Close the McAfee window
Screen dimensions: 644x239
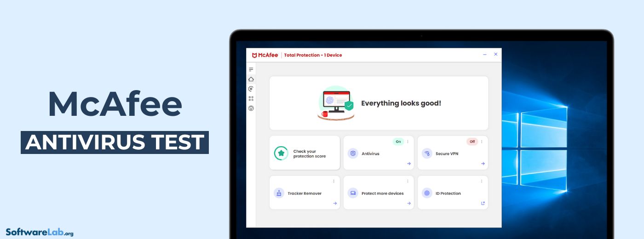pyautogui.click(x=496, y=54)
